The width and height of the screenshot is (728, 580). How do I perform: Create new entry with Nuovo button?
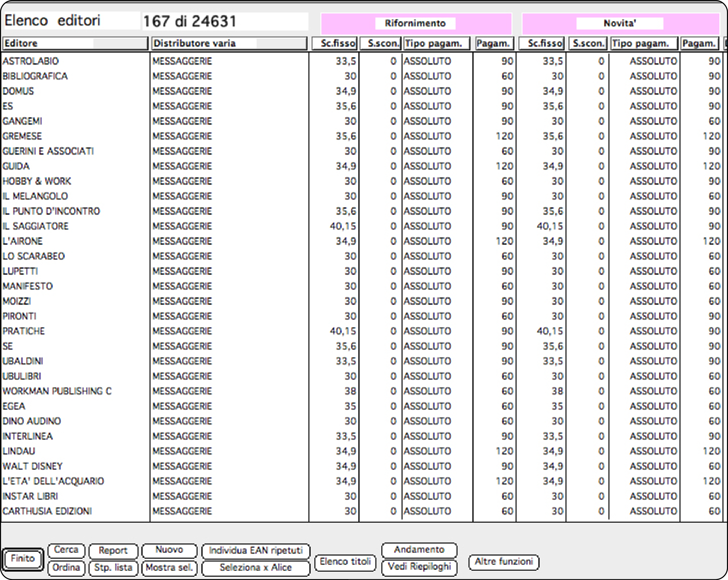(x=169, y=550)
